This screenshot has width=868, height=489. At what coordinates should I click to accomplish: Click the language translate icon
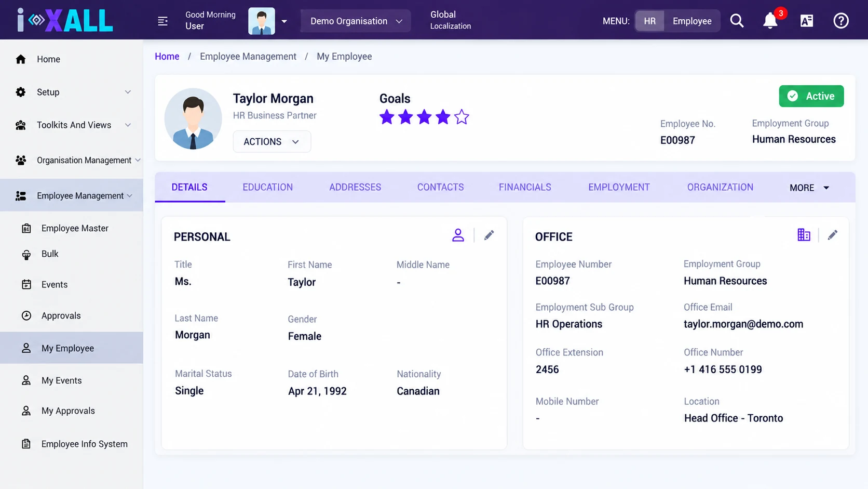coord(807,21)
